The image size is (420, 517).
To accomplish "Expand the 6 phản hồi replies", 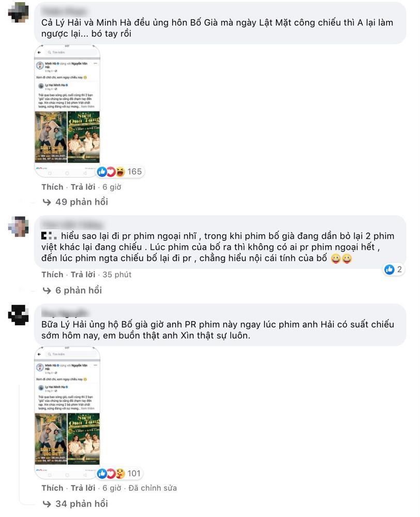I will click(78, 290).
